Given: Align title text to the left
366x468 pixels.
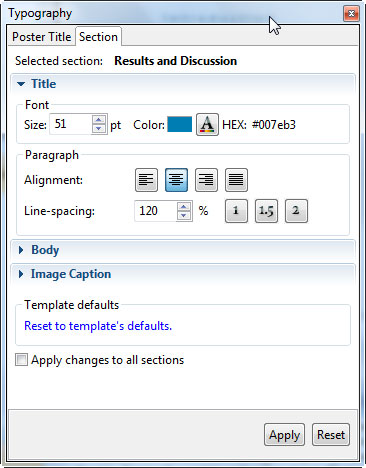Looking at the screenshot, I should click(146, 180).
